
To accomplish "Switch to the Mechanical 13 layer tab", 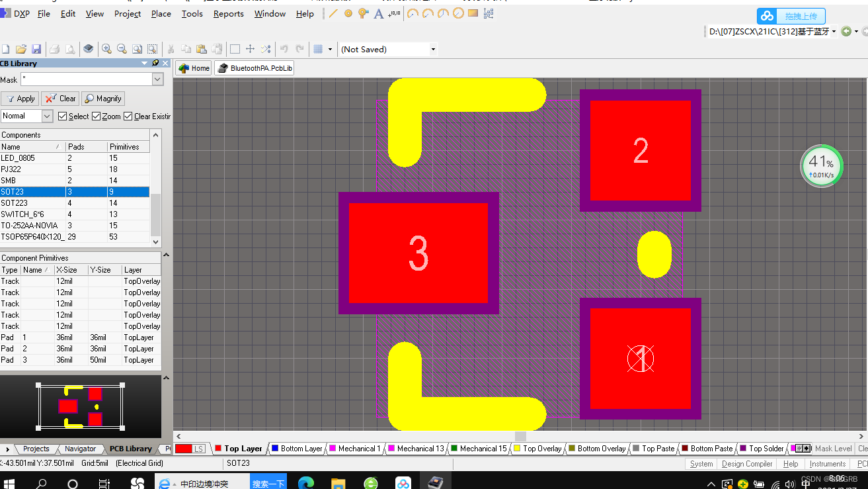I will (x=414, y=448).
